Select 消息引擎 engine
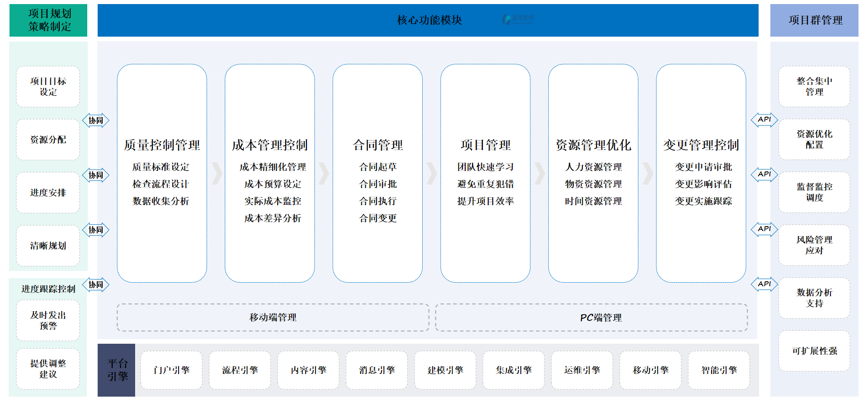The width and height of the screenshot is (868, 398). (x=377, y=370)
